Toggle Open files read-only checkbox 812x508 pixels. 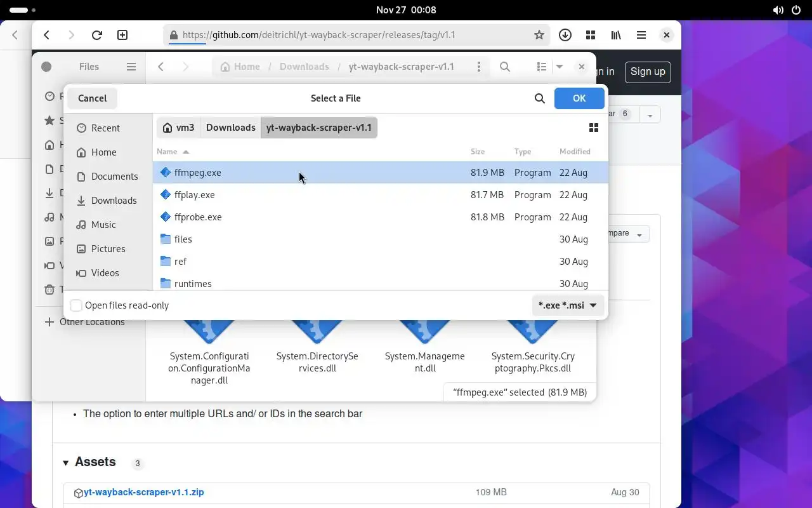pyautogui.click(x=76, y=305)
